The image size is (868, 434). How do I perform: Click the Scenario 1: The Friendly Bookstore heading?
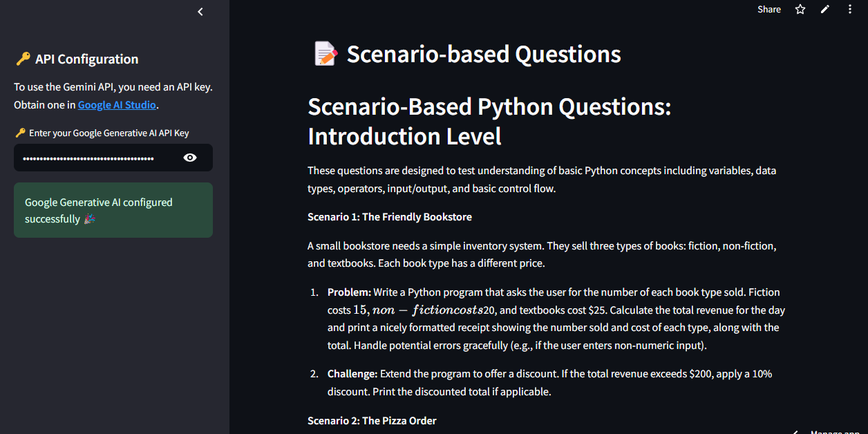(390, 217)
